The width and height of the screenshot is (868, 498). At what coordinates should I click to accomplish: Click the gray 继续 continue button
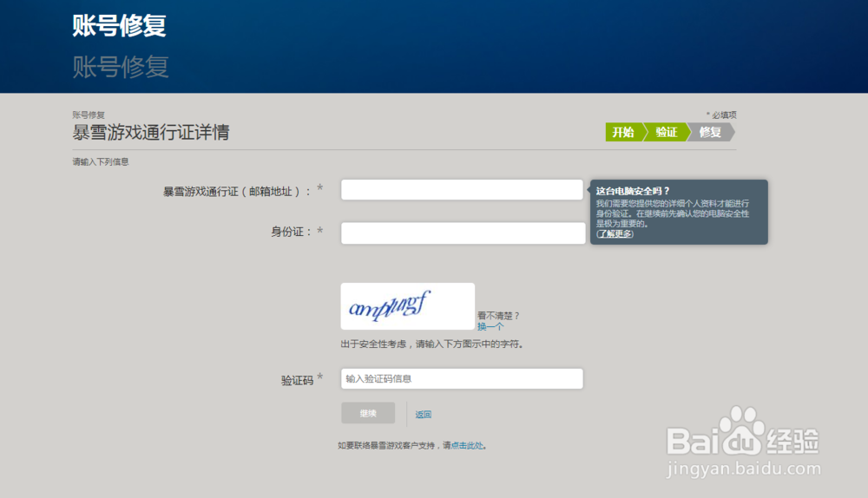coord(368,413)
